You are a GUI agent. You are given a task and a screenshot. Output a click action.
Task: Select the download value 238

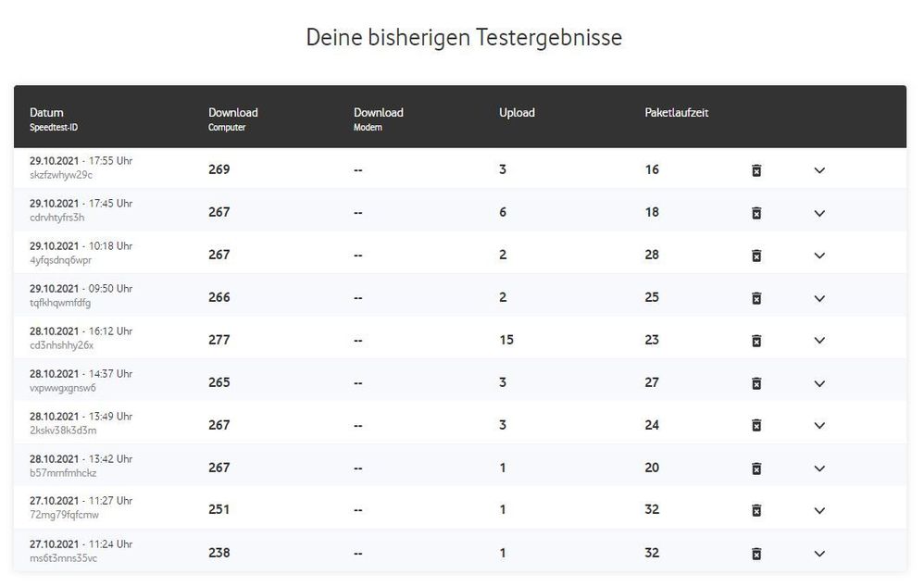coord(219,553)
